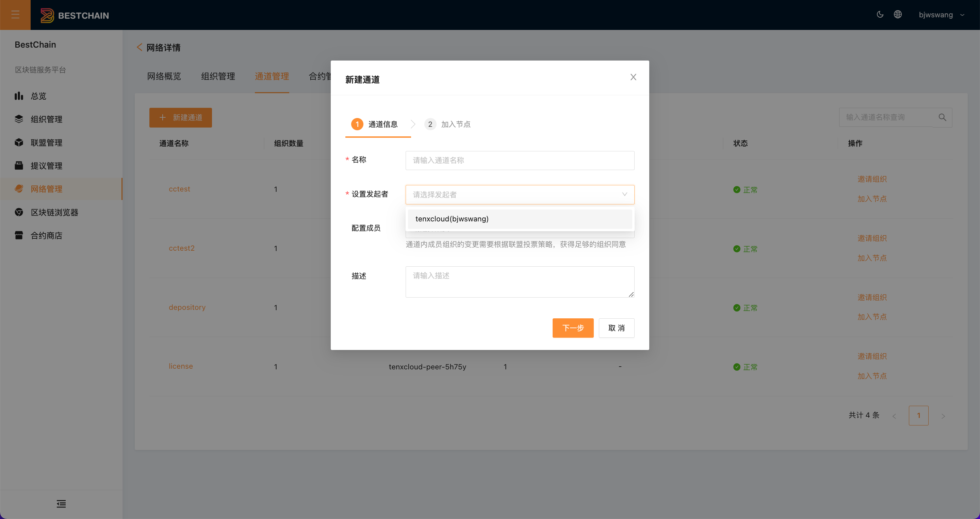This screenshot has width=980, height=519.
Task: Expand the bjwswang user dropdown
Action: (941, 15)
